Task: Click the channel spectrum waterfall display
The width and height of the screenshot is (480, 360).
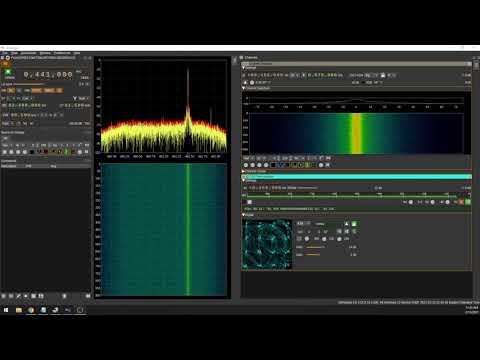Action: pyautogui.click(x=357, y=133)
